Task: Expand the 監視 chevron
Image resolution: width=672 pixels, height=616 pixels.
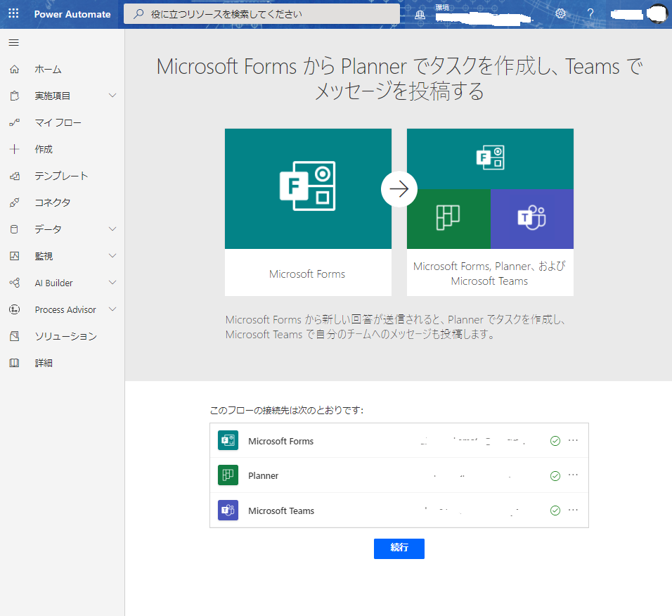Action: point(112,255)
